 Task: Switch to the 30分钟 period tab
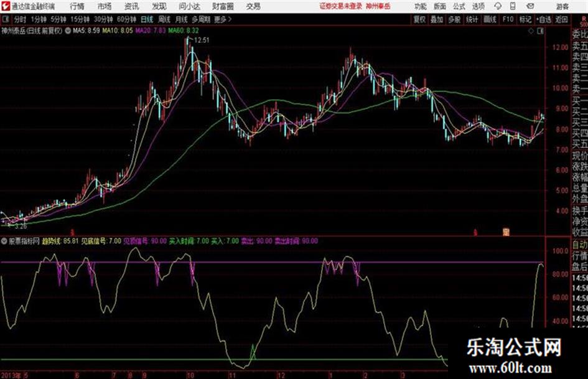pyautogui.click(x=103, y=19)
